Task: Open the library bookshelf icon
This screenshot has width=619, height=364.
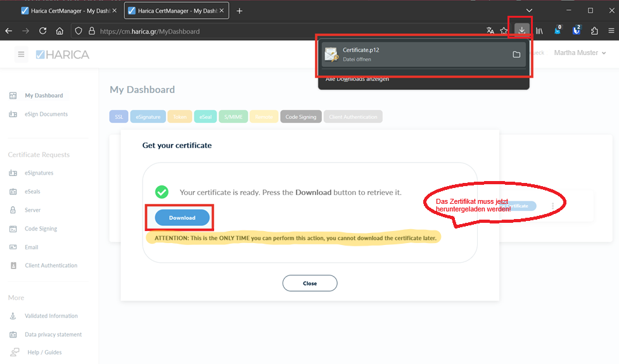Action: pos(539,31)
